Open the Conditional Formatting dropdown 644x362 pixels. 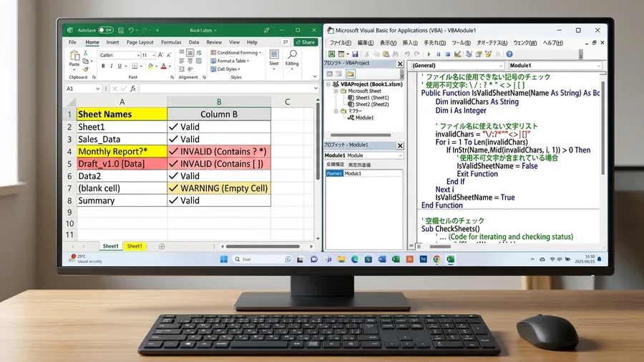click(x=235, y=52)
